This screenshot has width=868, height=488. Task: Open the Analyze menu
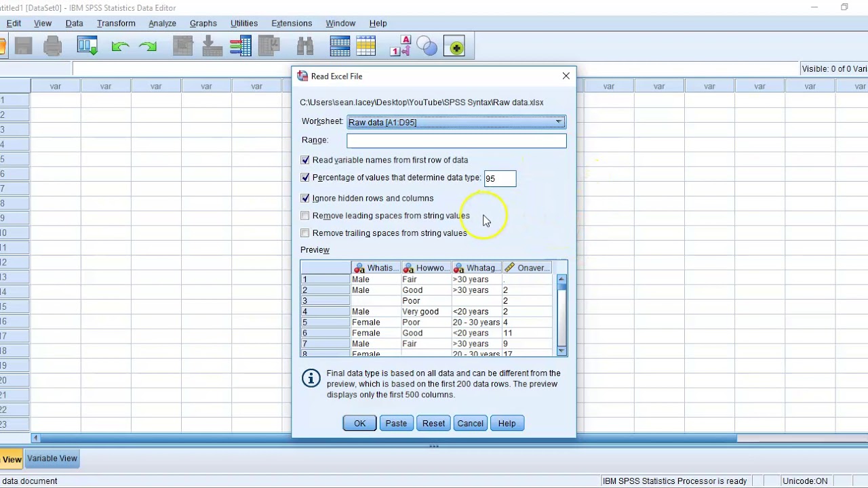(x=162, y=23)
